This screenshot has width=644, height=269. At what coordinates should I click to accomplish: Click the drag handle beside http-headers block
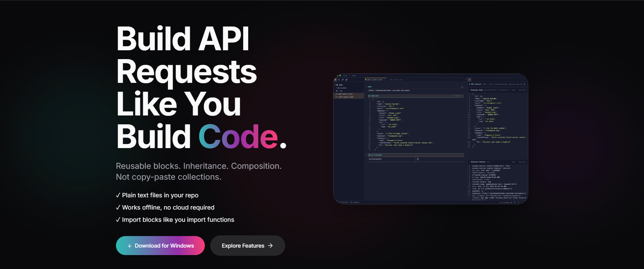(366, 155)
